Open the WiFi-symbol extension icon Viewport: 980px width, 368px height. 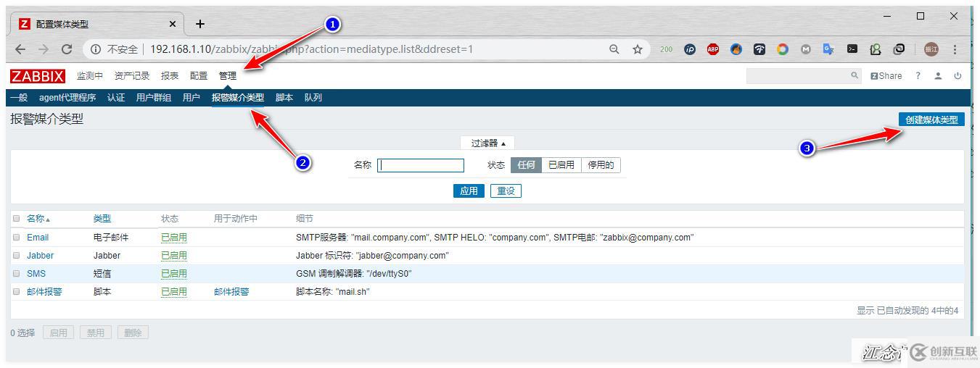(x=759, y=49)
